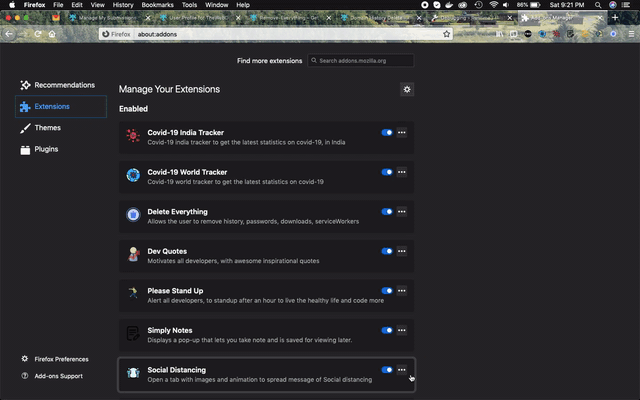Disable the Please Stand Up extension

(387, 291)
